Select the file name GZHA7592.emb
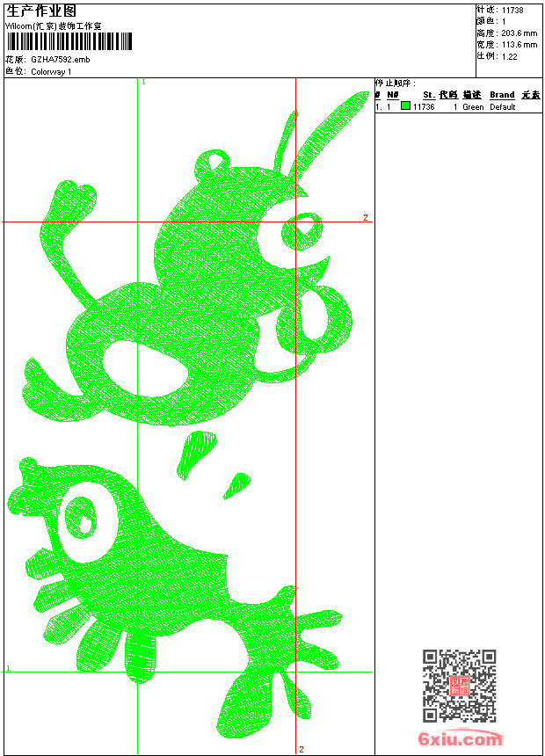Viewport: 545px width, 756px height. [x=61, y=60]
